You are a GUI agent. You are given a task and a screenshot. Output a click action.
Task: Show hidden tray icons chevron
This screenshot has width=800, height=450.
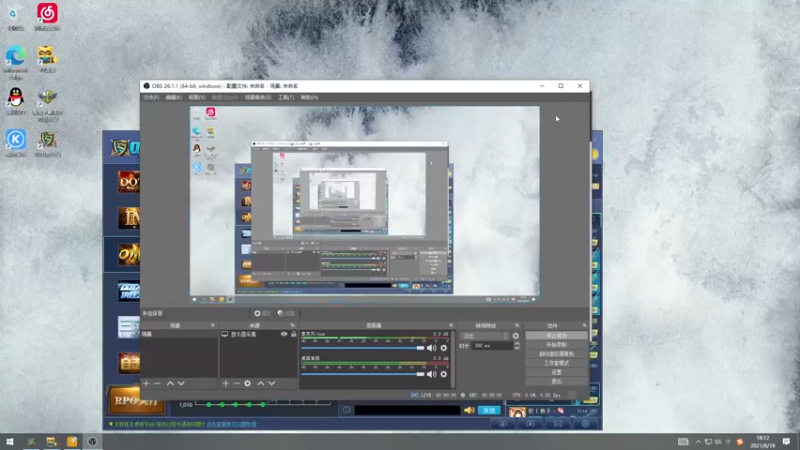click(x=698, y=441)
